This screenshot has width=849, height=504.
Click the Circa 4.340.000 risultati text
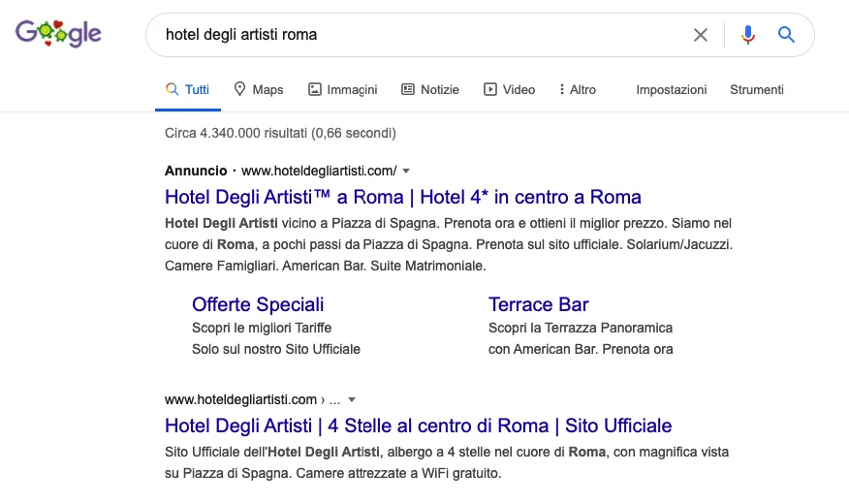280,133
